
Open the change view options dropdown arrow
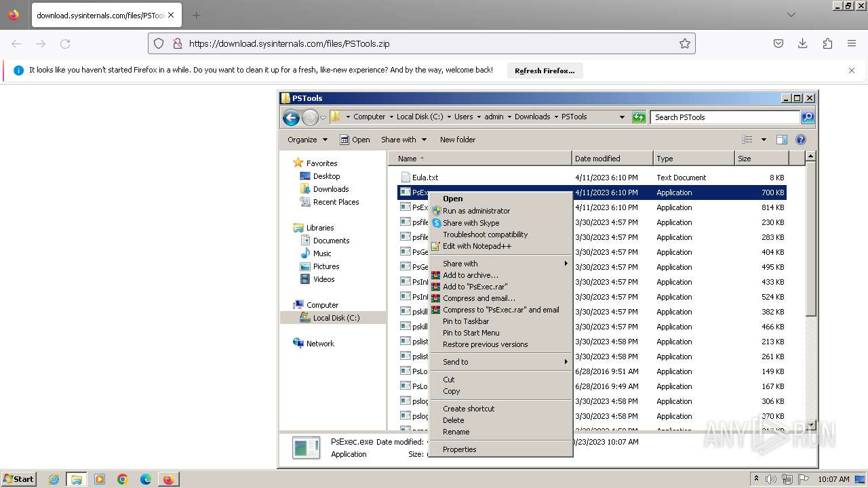[764, 140]
